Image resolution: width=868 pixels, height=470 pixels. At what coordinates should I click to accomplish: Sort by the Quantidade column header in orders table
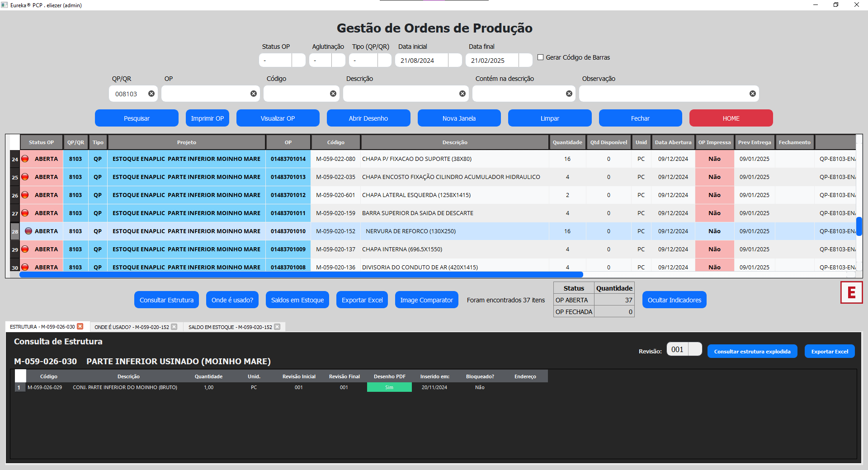567,142
